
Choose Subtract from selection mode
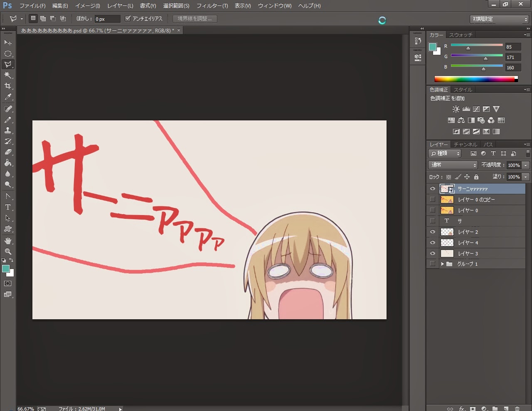(x=53, y=19)
